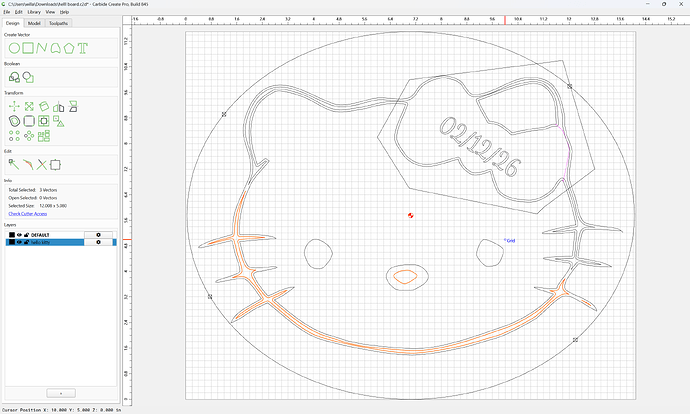The width and height of the screenshot is (690, 414).
Task: Toggle visibility eye of DEFAULT layer
Action: (x=19, y=235)
